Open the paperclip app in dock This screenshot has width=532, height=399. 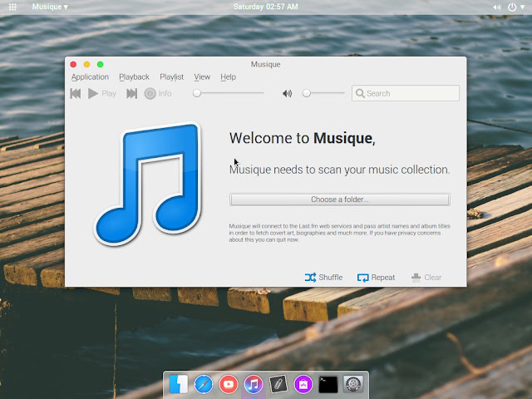[278, 384]
